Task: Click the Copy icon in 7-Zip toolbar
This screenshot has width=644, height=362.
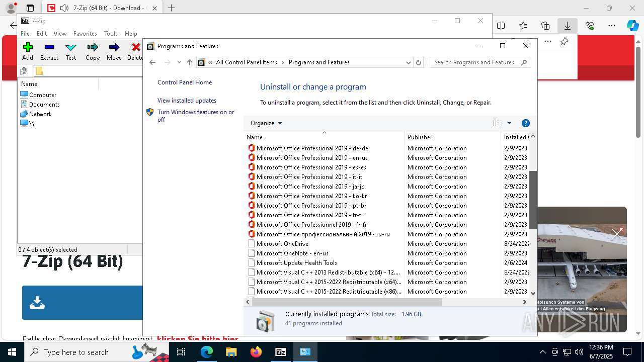Action: [93, 51]
